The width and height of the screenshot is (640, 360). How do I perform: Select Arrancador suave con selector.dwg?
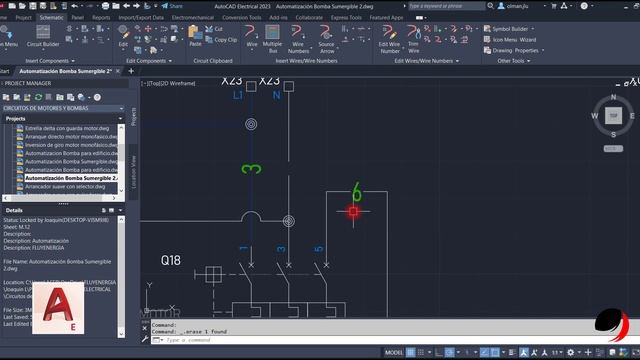coord(65,187)
